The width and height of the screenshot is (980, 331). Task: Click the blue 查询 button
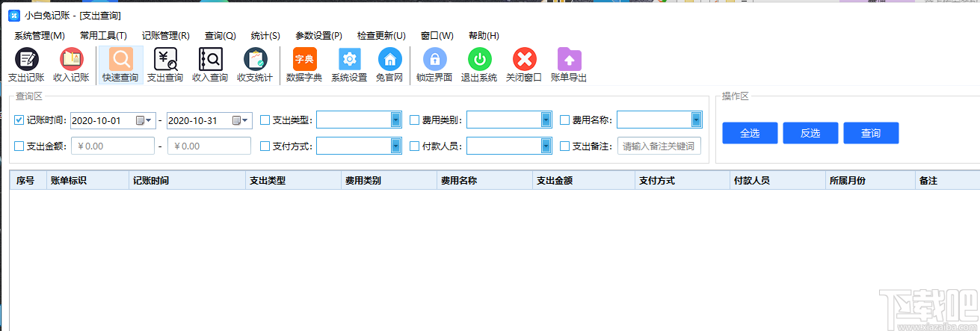(871, 133)
